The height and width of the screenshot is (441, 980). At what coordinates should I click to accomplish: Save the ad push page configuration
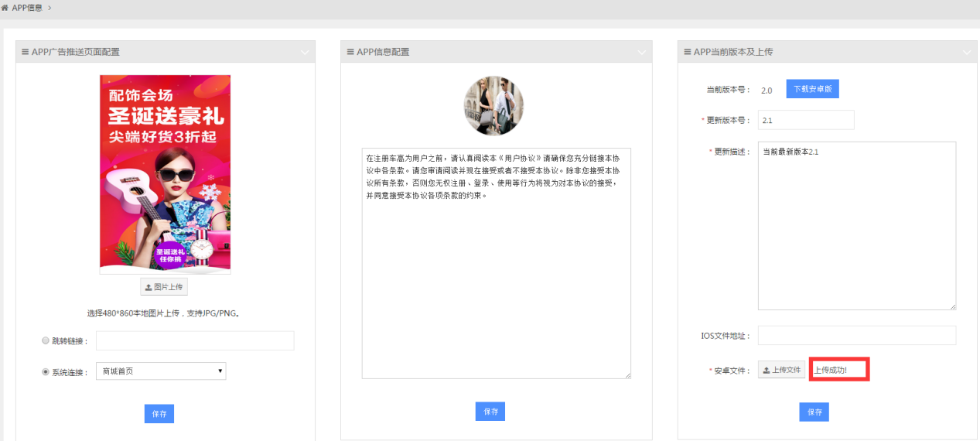(x=159, y=414)
